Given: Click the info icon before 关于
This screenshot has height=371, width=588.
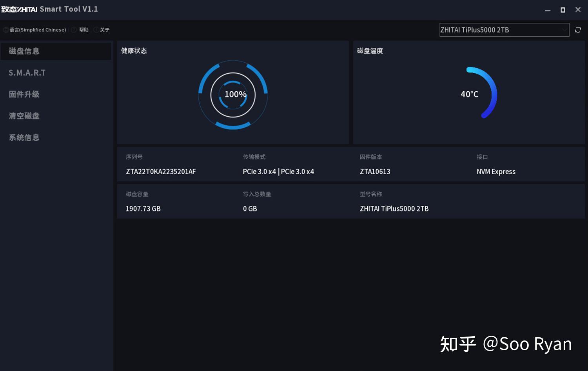Looking at the screenshot, I should click(x=96, y=30).
